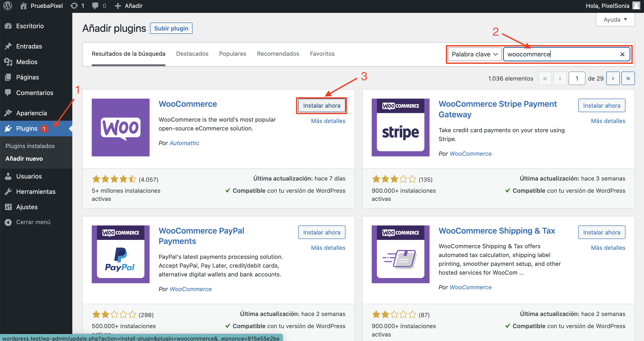The image size is (644, 341).
Task: Open the Automattic author link
Action: (184, 143)
